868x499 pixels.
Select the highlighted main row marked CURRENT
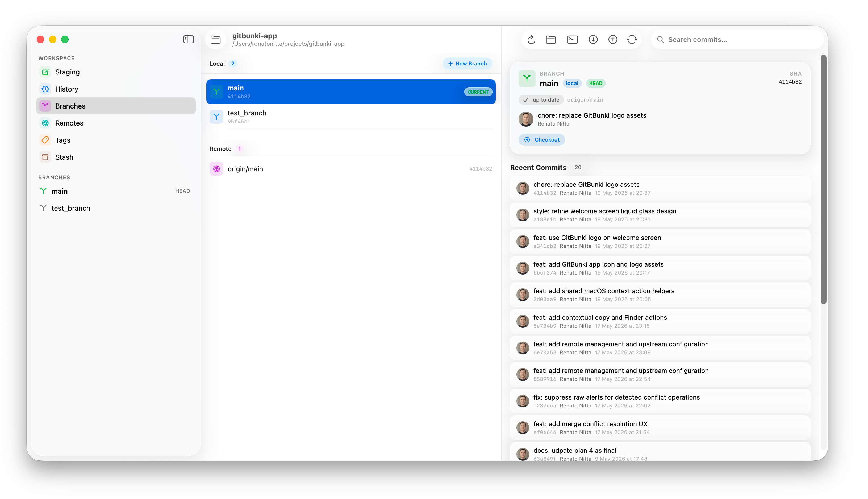tap(351, 92)
